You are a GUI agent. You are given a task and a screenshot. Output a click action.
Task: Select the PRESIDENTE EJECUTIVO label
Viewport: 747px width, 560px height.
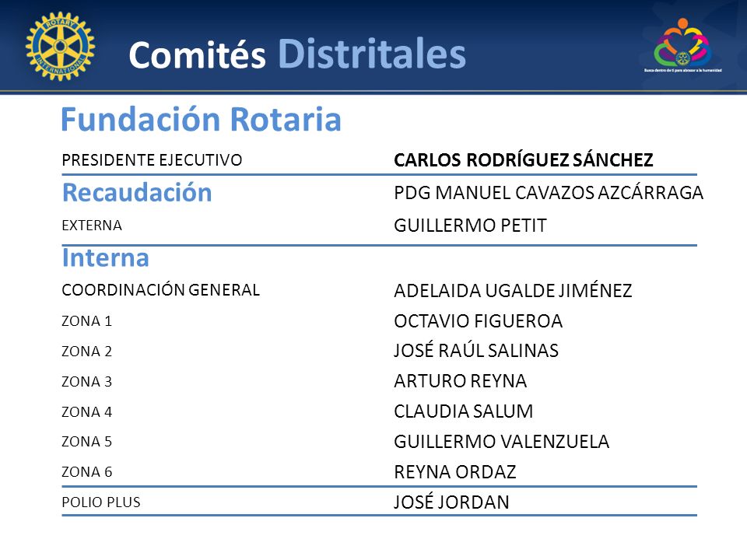152,160
